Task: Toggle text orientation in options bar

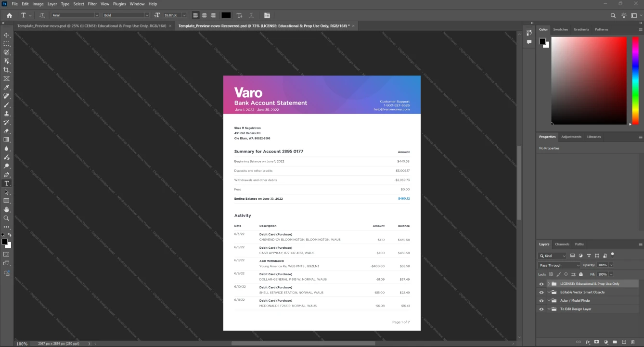Action: coord(42,15)
